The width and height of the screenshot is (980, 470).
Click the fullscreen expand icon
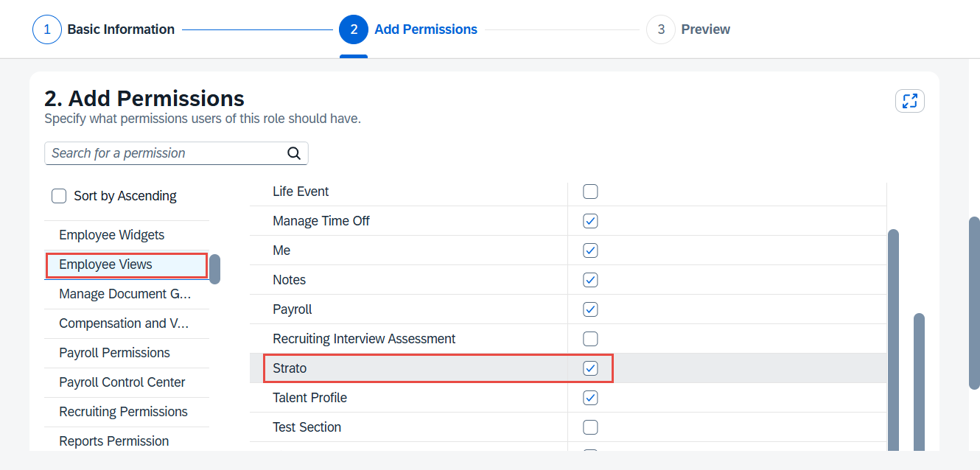point(909,101)
